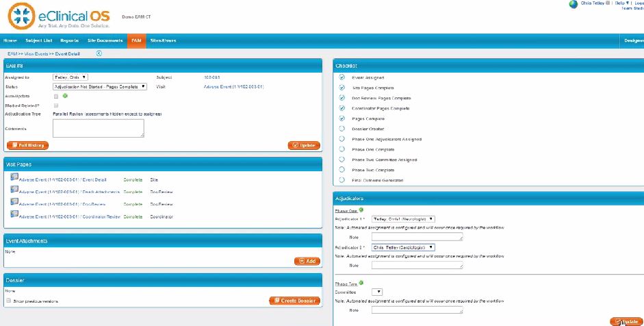Go to the Site Documents tab
Image resolution: width=644 pixels, height=326 pixels.
[x=105, y=40]
